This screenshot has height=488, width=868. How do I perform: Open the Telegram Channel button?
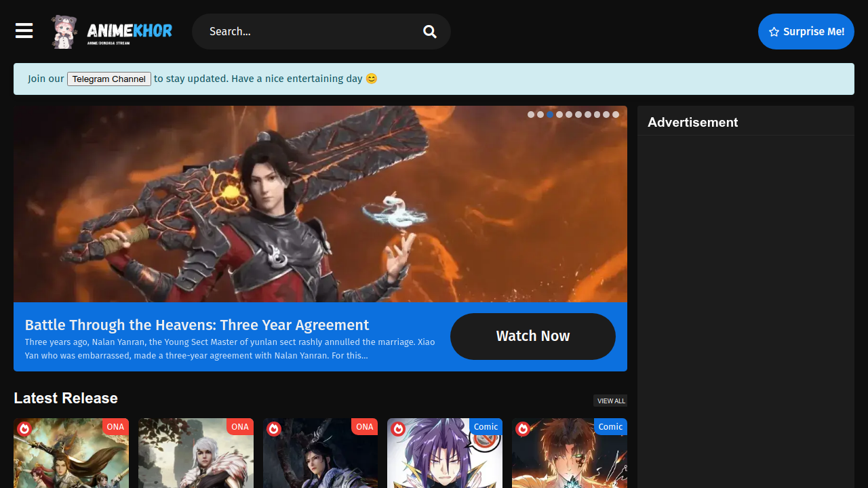pyautogui.click(x=109, y=79)
